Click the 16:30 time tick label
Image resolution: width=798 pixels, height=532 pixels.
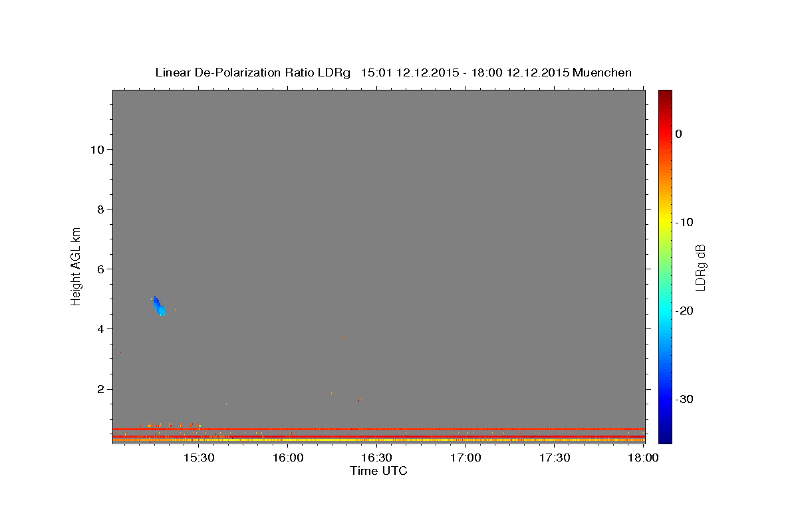point(377,458)
